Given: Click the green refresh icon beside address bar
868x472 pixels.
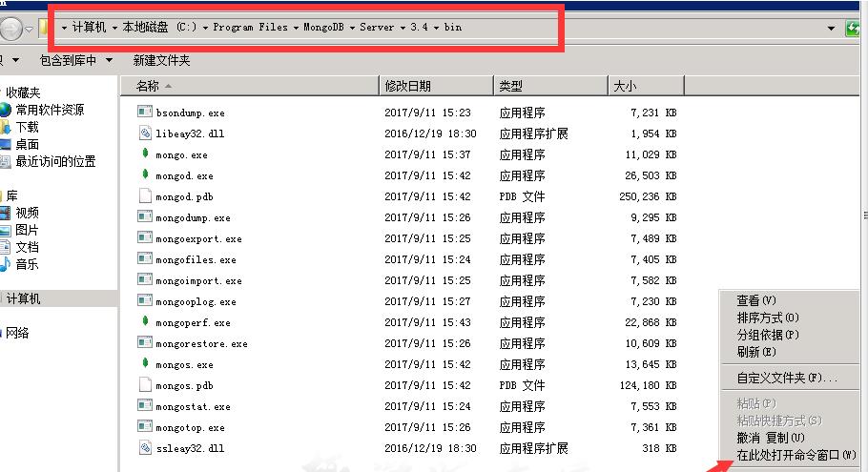Looking at the screenshot, I should click(854, 28).
